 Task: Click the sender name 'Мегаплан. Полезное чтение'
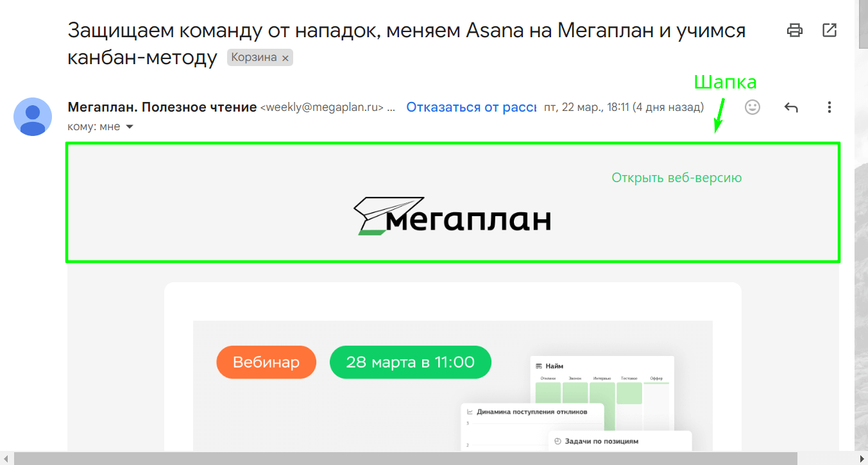[162, 107]
